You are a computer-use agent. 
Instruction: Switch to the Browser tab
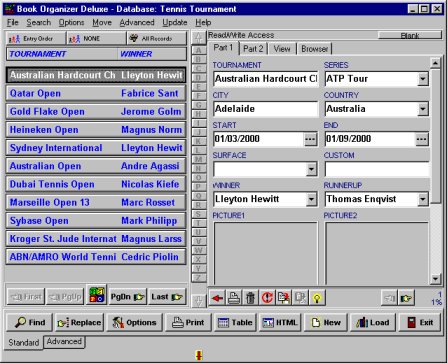[315, 49]
